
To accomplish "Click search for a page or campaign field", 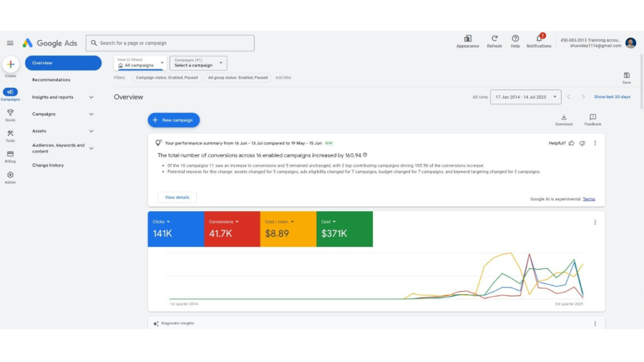I will pos(170,43).
